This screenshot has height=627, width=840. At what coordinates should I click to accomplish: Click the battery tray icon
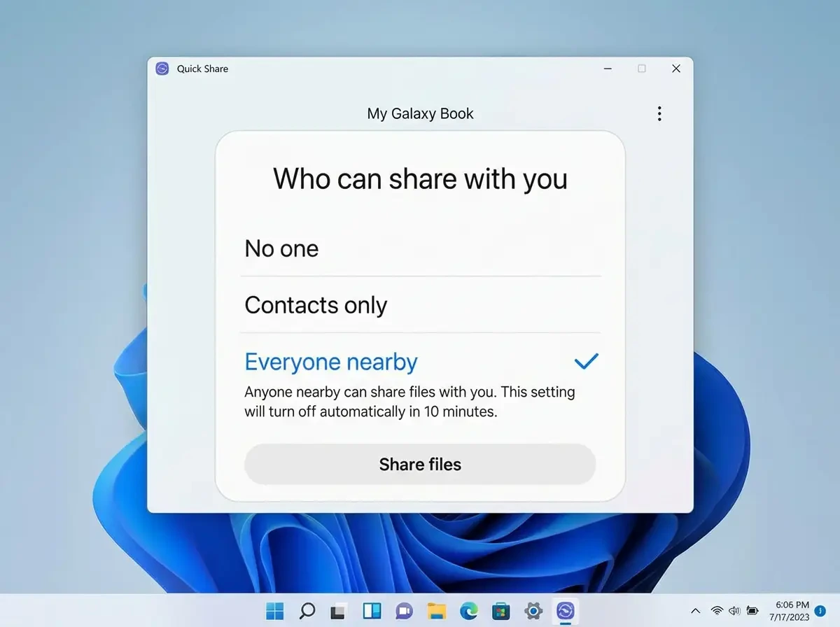point(753,611)
